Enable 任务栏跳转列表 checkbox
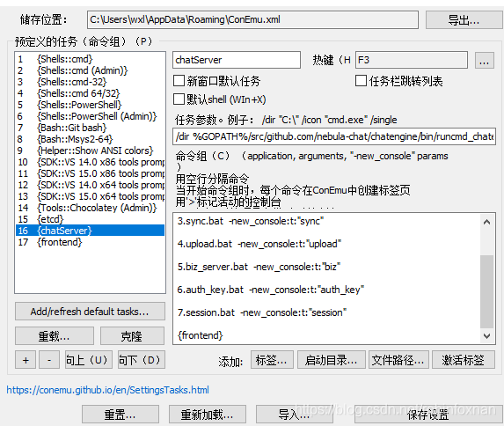The image size is (504, 426). point(361,80)
